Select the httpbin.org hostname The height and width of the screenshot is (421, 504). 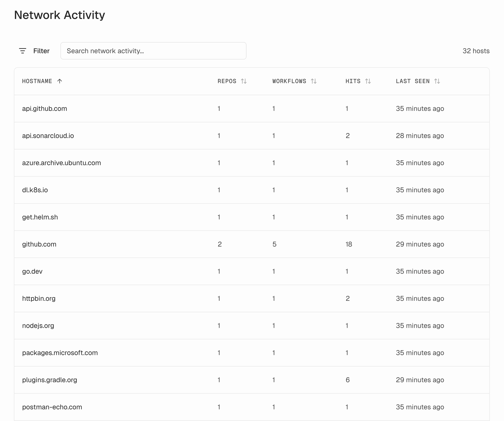point(39,299)
